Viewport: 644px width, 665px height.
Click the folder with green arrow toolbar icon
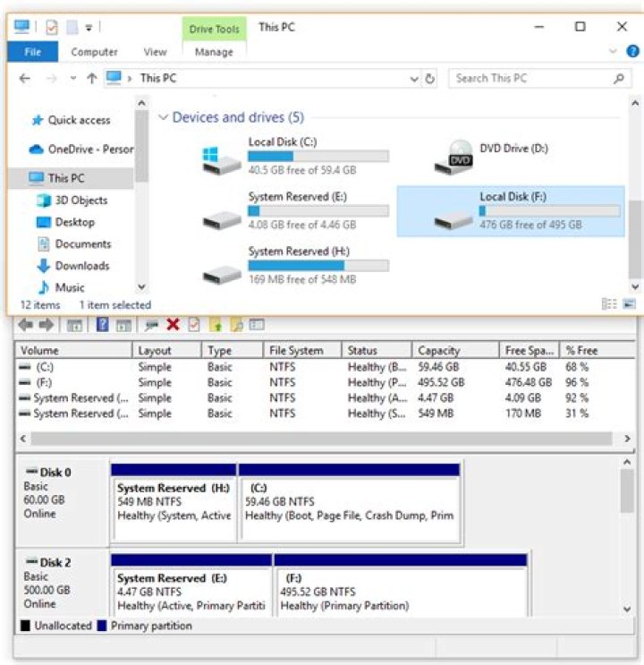[x=216, y=325]
